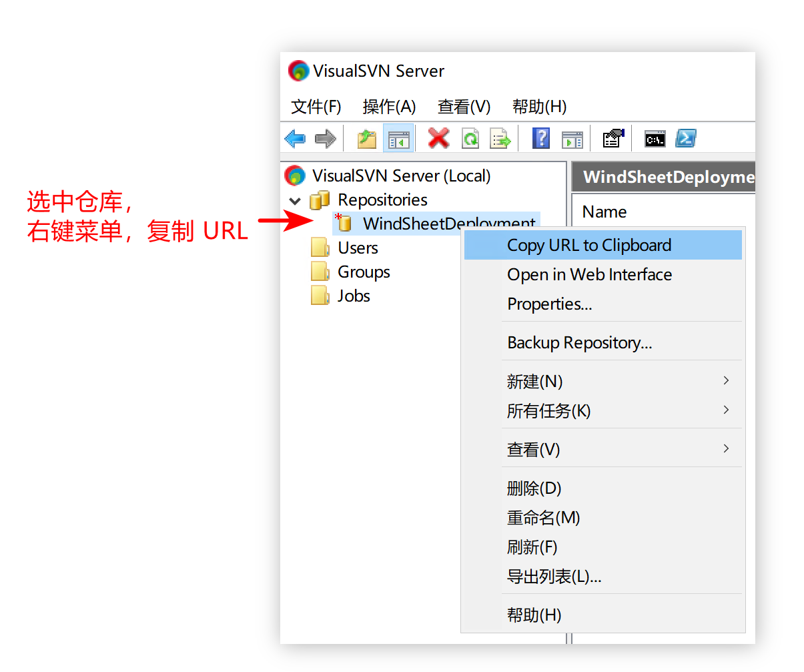
Task: Choose Backup Repository...
Action: (x=603, y=342)
